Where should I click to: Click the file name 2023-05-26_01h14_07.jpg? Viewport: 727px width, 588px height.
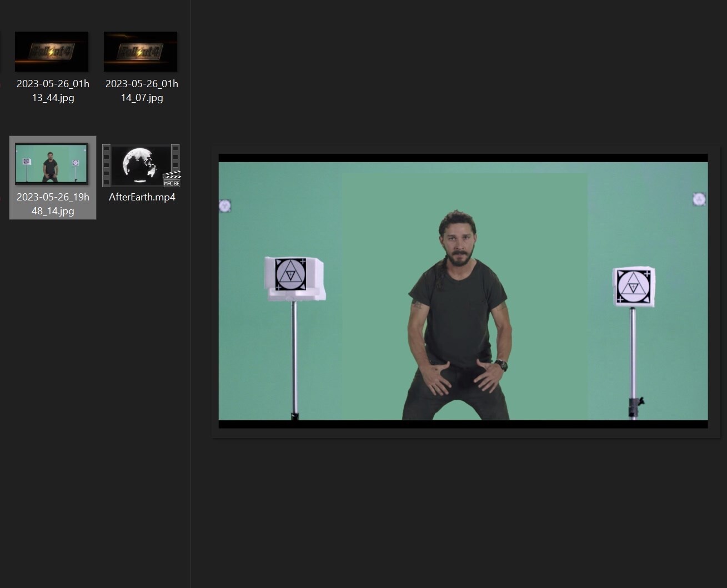point(142,91)
